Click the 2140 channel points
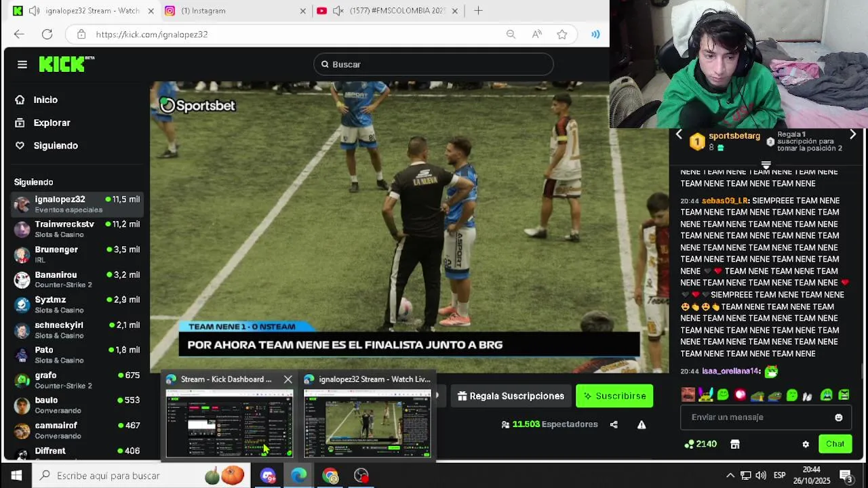Screen dimensions: 868x488 (701, 444)
